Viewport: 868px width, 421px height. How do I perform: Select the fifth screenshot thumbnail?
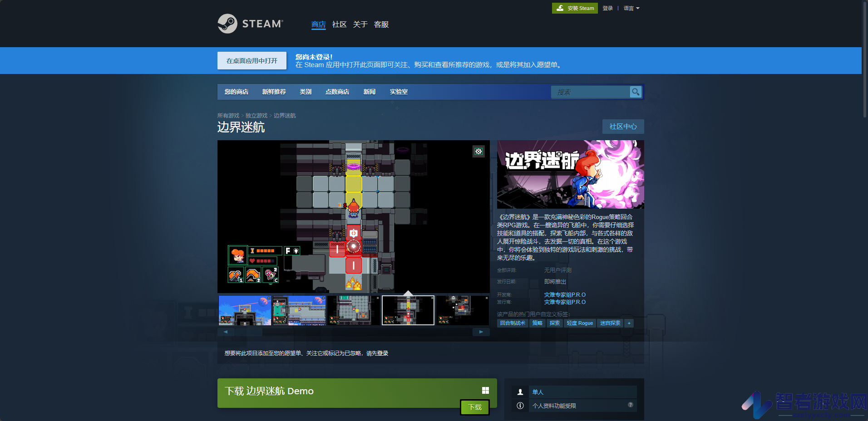click(463, 310)
